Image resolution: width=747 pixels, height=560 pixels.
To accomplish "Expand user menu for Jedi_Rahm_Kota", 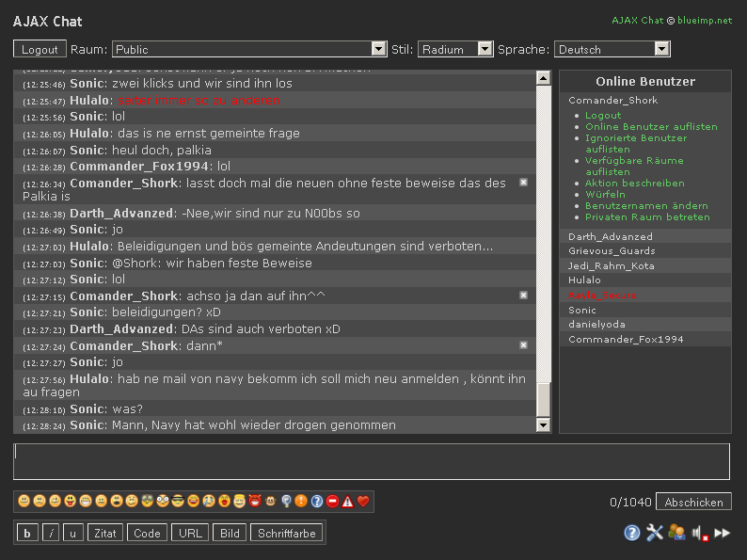I will click(x=612, y=266).
